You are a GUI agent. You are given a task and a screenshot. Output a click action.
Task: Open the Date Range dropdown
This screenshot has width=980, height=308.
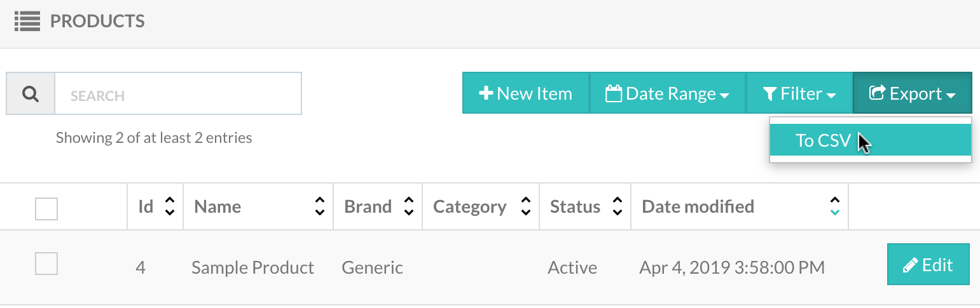pyautogui.click(x=668, y=93)
